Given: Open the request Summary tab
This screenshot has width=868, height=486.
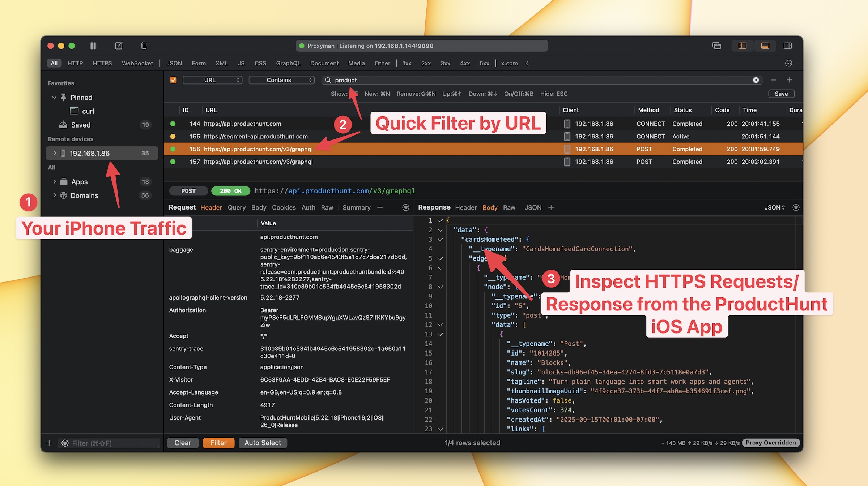Looking at the screenshot, I should (356, 207).
